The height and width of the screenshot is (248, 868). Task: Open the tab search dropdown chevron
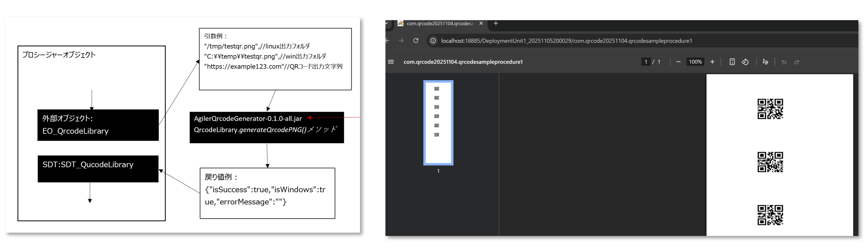coord(387,23)
